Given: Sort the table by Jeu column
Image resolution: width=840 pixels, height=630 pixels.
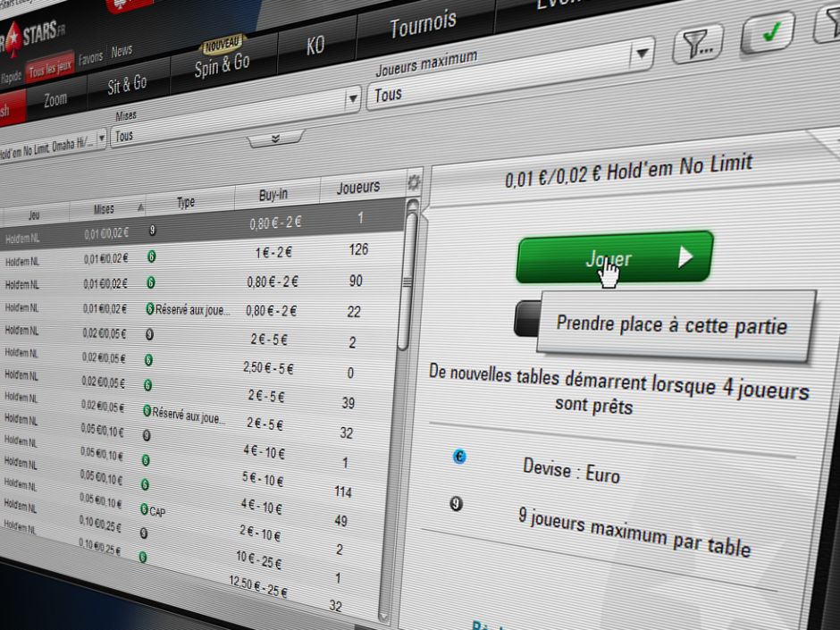Looking at the screenshot, I should (x=34, y=214).
